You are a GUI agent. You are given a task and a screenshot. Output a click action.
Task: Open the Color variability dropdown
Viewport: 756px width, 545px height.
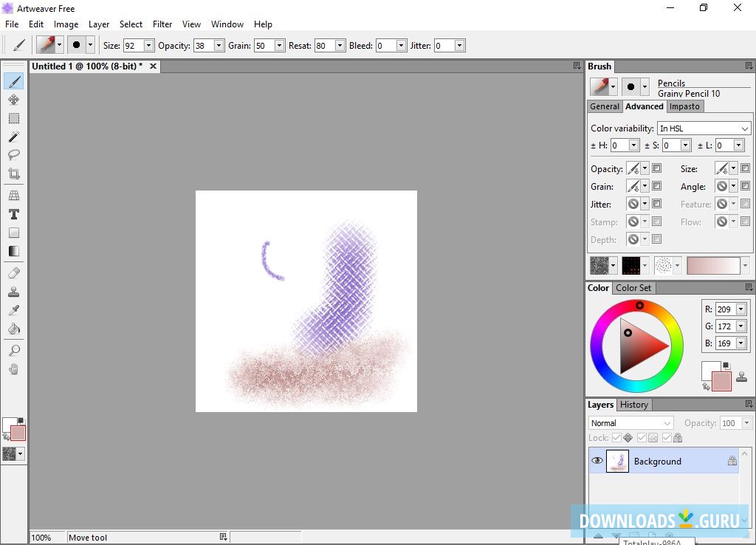click(704, 128)
